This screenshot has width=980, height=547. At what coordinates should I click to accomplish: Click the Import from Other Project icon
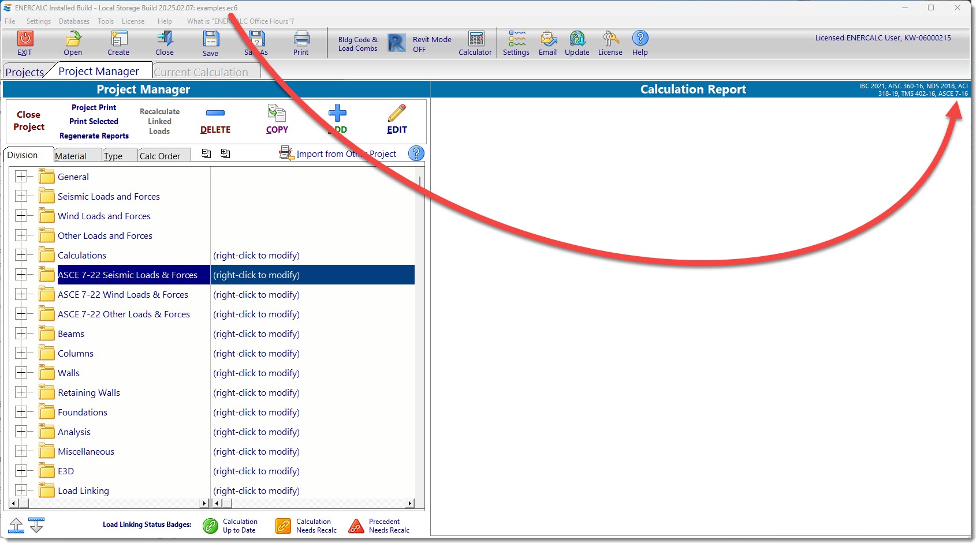click(x=286, y=153)
